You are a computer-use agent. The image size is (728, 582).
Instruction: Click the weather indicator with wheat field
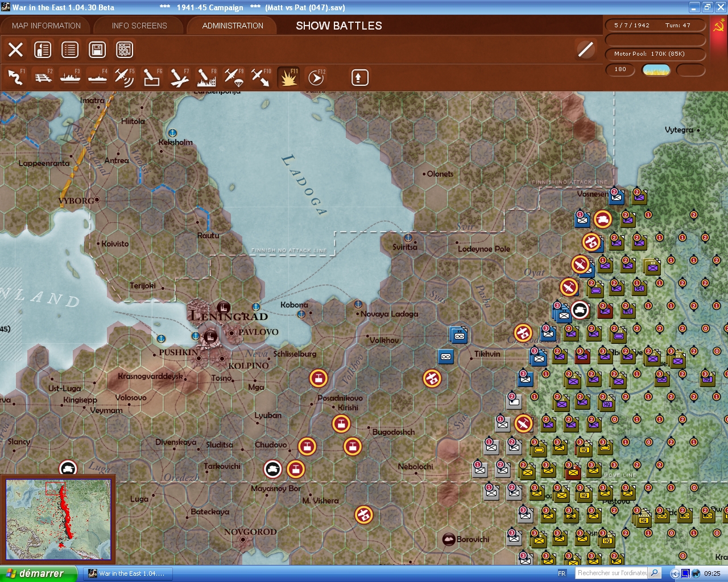656,69
